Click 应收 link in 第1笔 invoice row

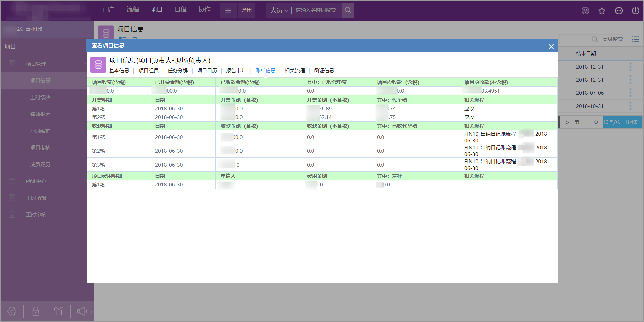click(469, 109)
